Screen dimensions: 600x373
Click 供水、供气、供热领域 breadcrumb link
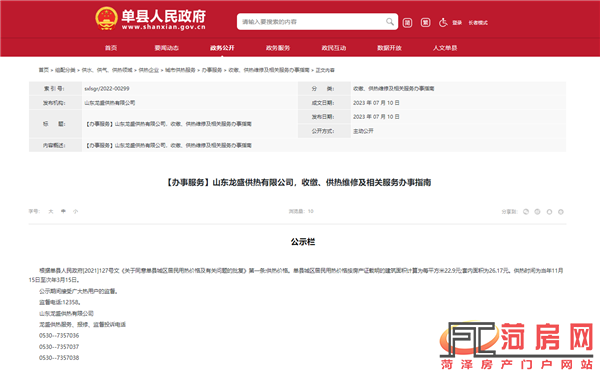pyautogui.click(x=107, y=70)
